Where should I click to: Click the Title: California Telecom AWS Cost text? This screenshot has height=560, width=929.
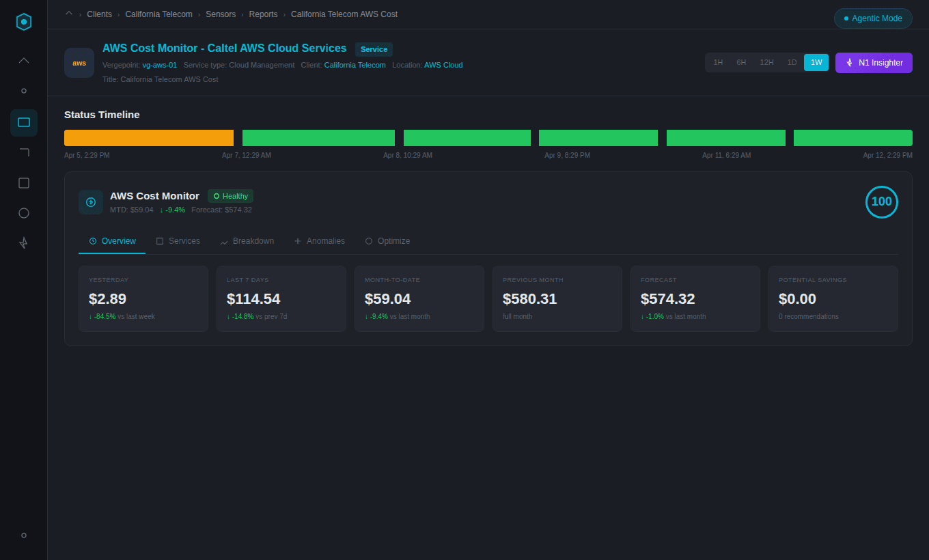pos(161,79)
